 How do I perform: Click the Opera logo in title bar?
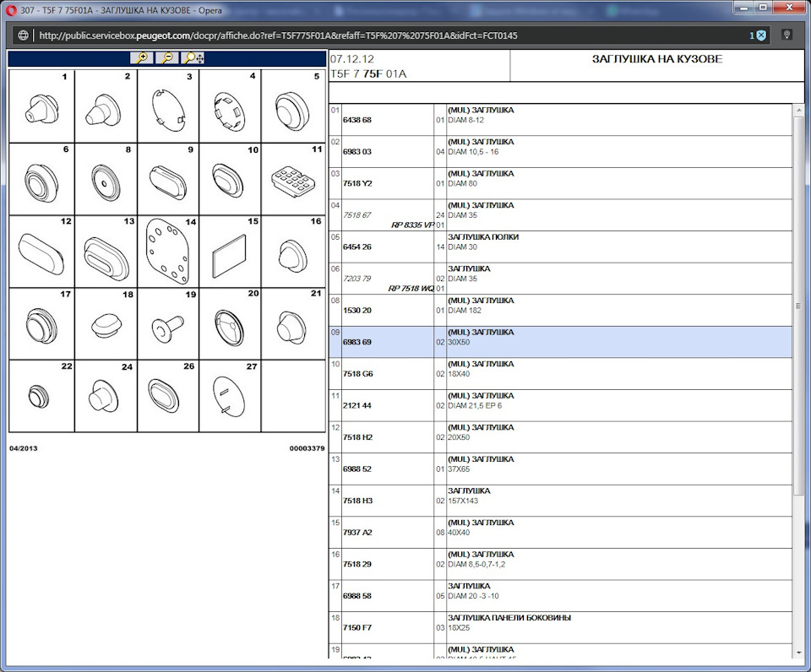(11, 10)
